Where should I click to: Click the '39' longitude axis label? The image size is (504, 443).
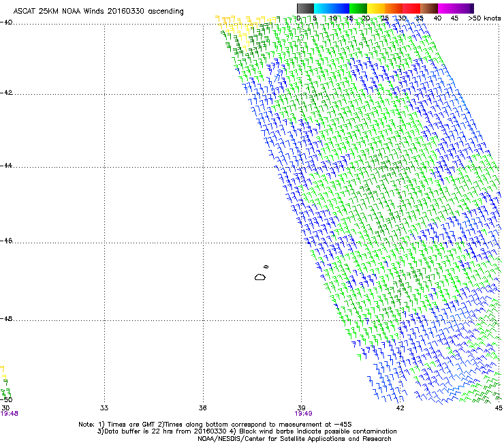(301, 408)
